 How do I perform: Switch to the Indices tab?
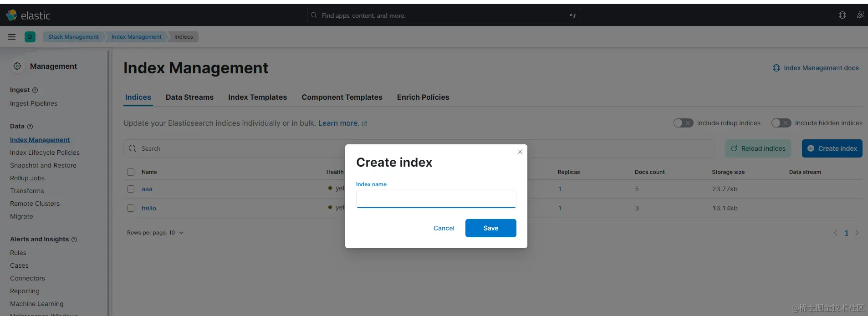138,97
